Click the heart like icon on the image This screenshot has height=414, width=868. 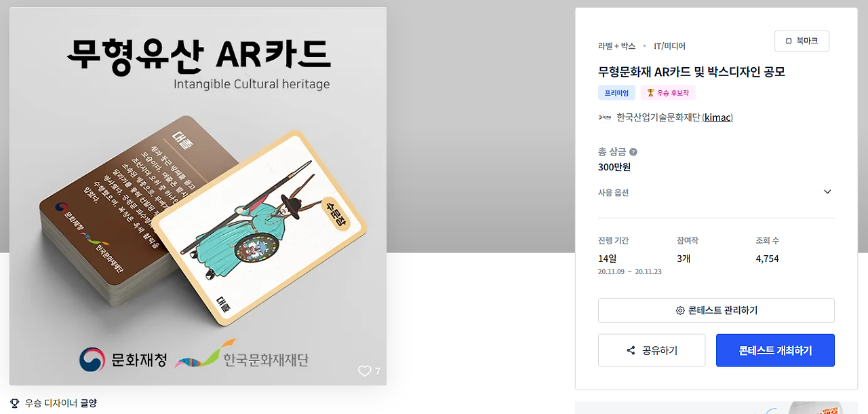coord(365,371)
